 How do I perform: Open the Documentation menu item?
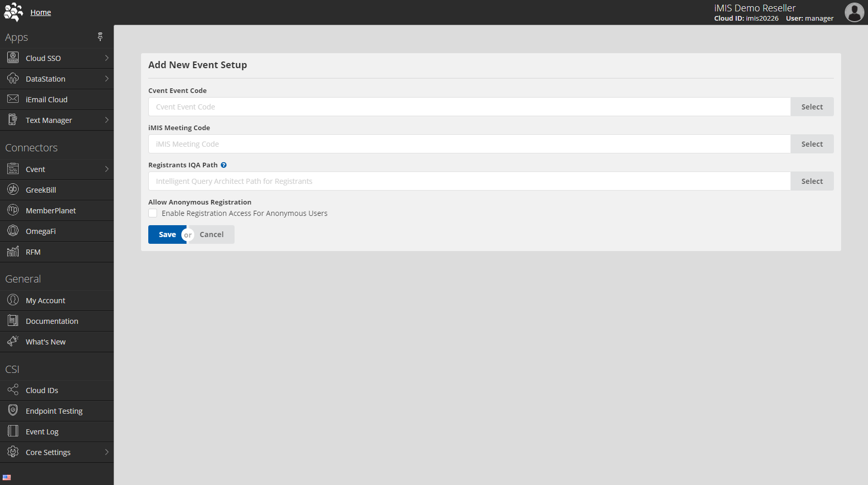coord(52,321)
